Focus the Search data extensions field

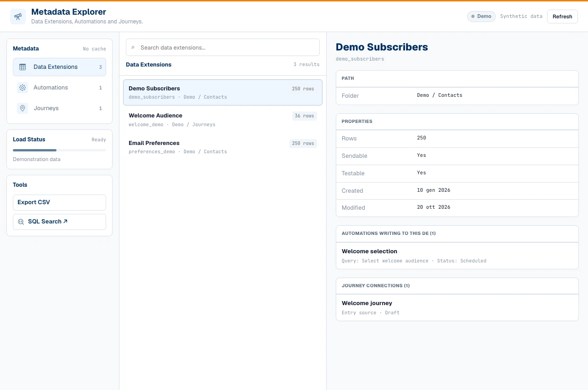pos(223,47)
